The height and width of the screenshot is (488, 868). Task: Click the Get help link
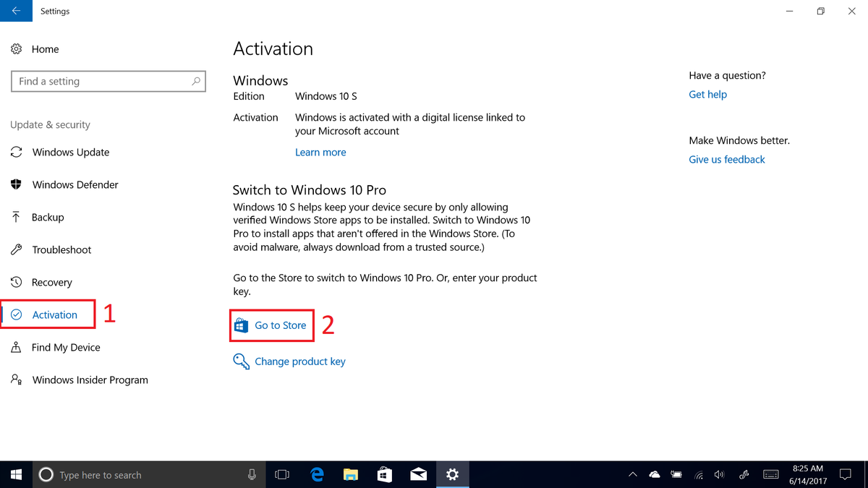click(707, 94)
